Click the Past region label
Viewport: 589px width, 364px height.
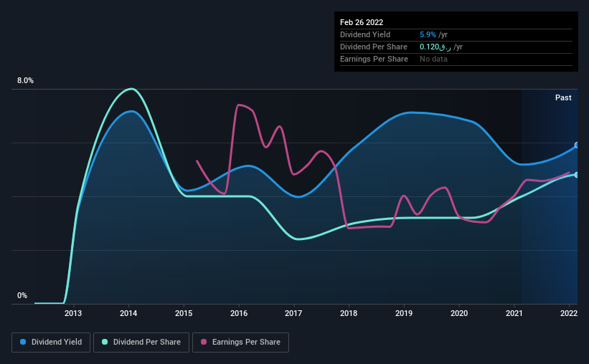[x=563, y=98]
